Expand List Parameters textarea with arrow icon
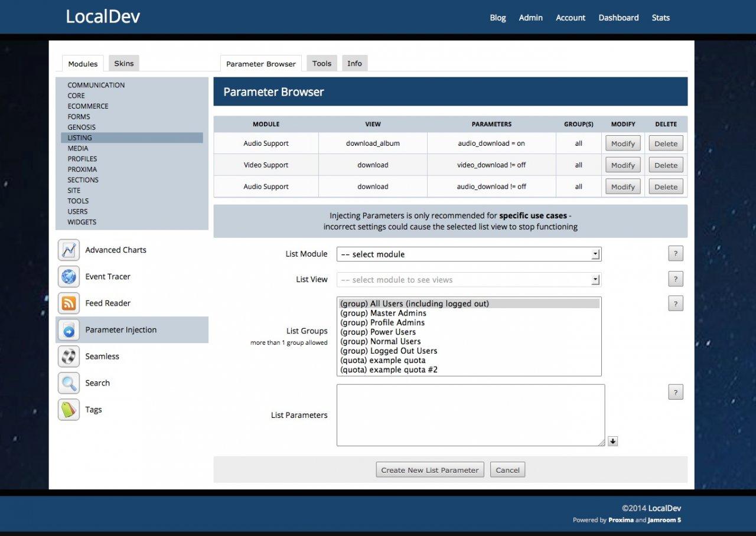The image size is (756, 536). pyautogui.click(x=612, y=441)
